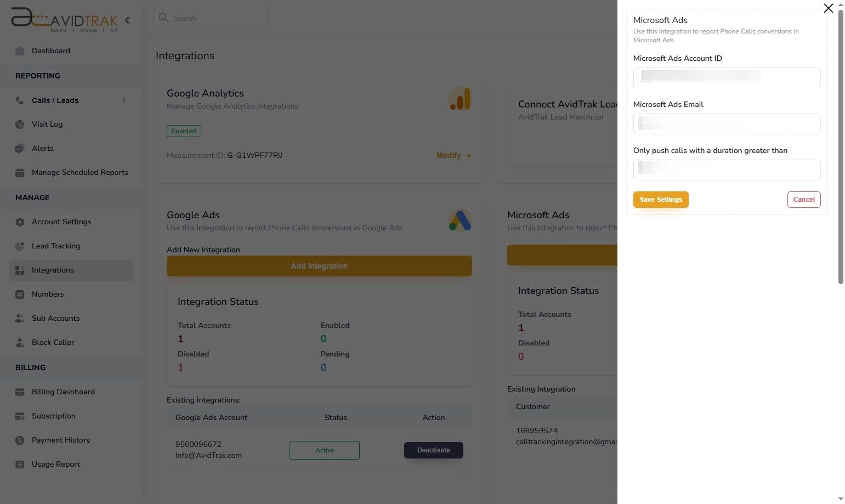Screen dimensions: 845x504
Task: Select the Alerts bell icon
Action: [20, 148]
